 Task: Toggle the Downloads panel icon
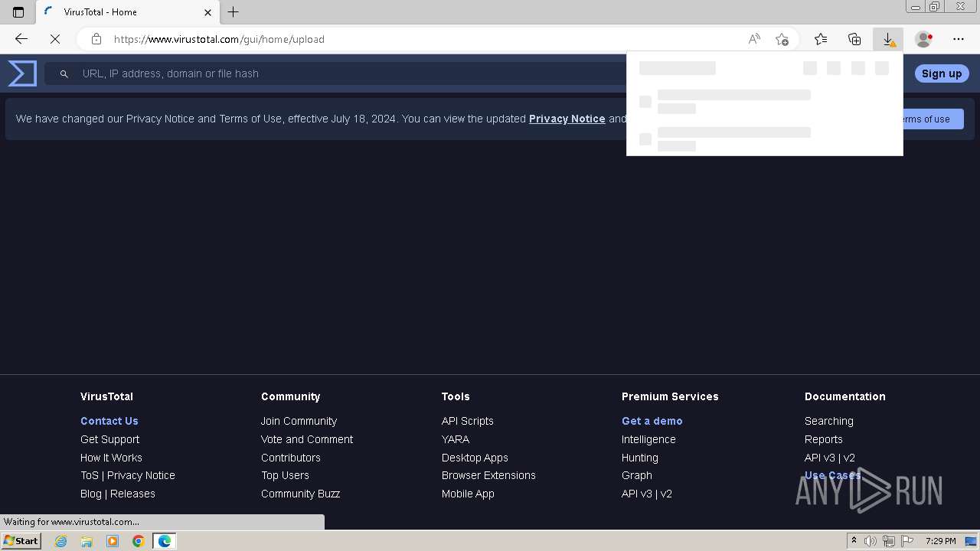[888, 39]
